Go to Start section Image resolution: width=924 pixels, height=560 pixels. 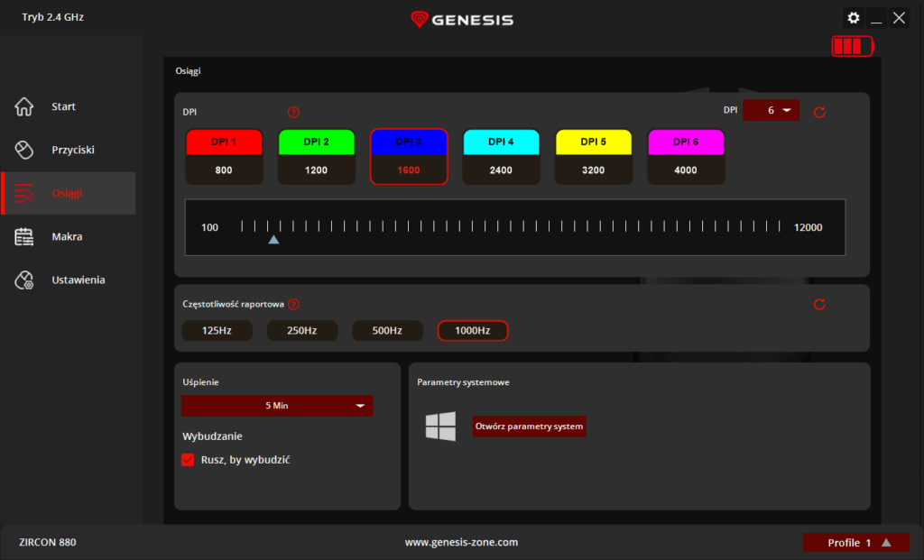[69, 106]
